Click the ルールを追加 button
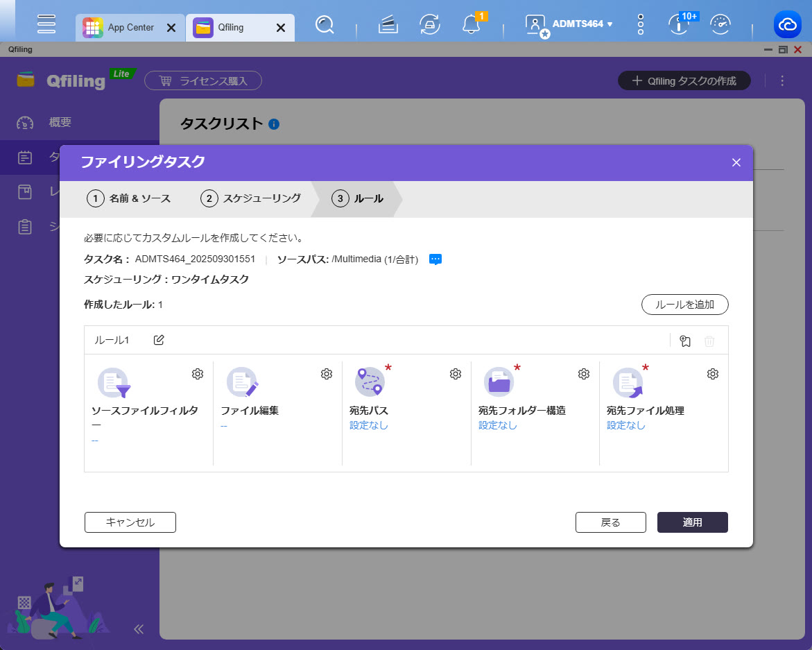Viewport: 812px width, 650px height. coord(684,305)
